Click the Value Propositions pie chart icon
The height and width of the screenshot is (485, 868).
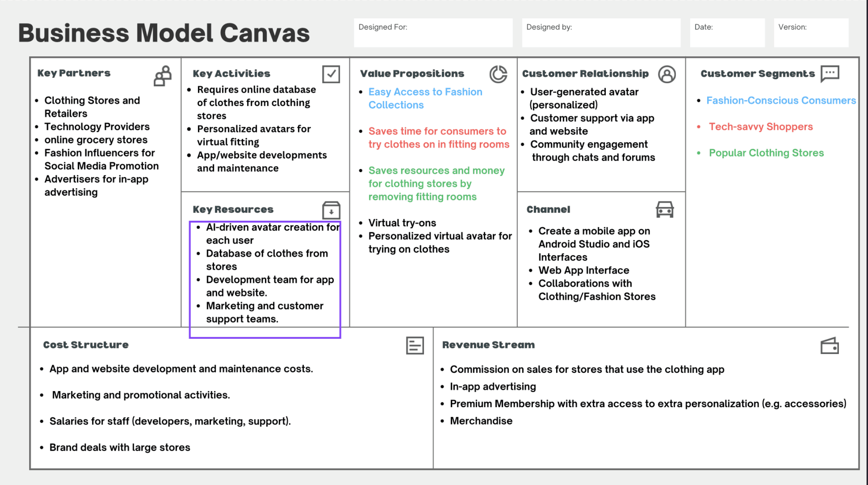pos(498,74)
